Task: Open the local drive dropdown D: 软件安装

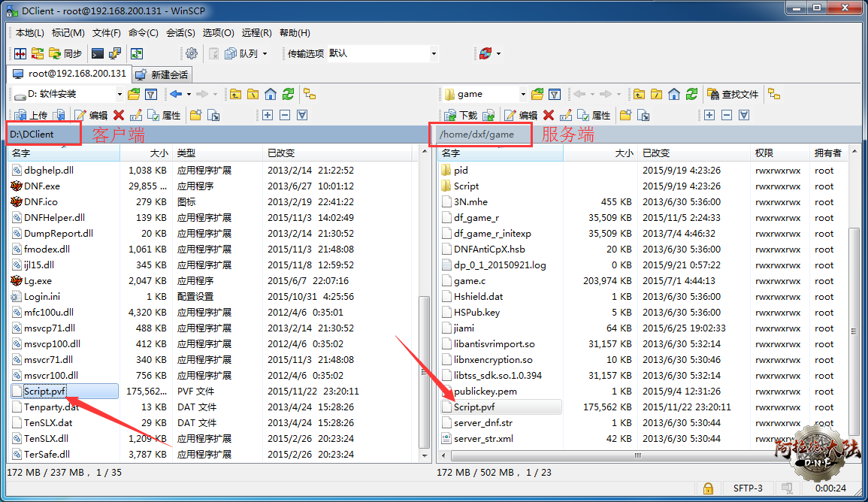Action: [68, 94]
